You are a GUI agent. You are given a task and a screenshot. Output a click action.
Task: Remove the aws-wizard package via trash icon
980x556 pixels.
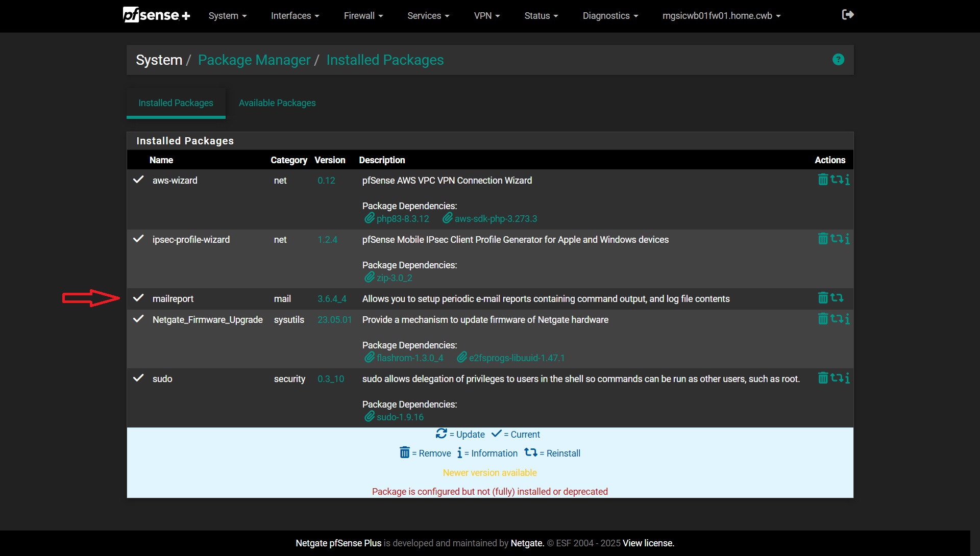pyautogui.click(x=823, y=180)
